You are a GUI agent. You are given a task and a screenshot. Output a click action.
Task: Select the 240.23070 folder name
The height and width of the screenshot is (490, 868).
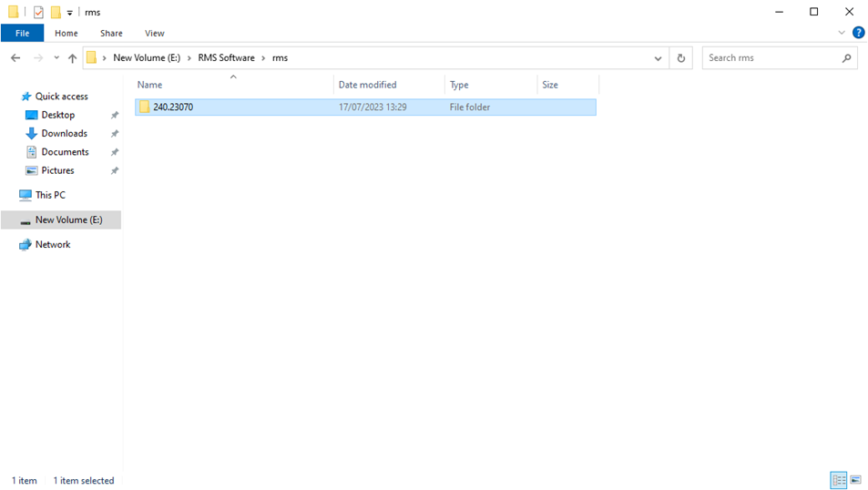pyautogui.click(x=173, y=107)
